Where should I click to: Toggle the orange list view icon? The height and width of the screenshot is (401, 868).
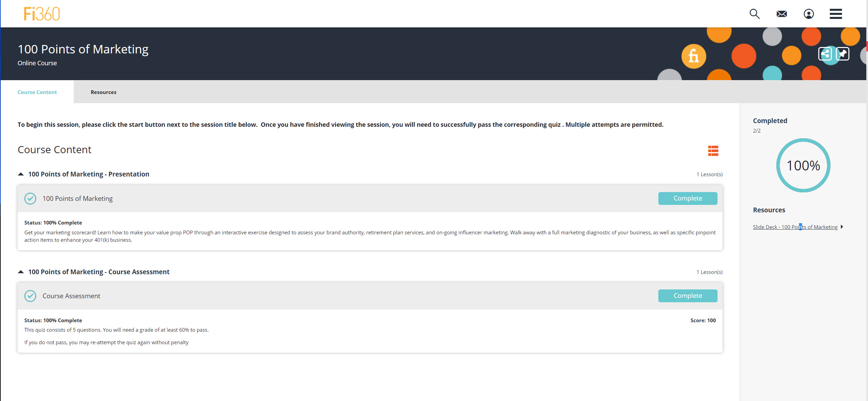[x=713, y=150]
